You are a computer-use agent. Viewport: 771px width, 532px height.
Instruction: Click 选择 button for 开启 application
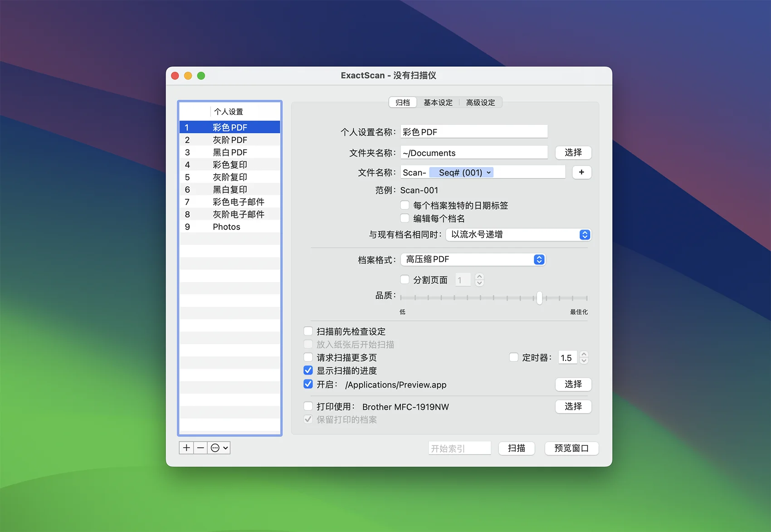573,384
